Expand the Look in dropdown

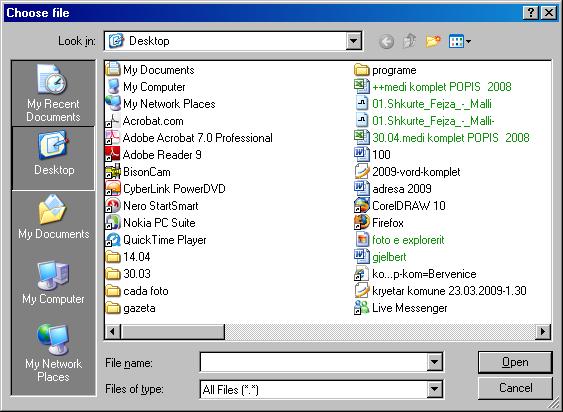(353, 41)
